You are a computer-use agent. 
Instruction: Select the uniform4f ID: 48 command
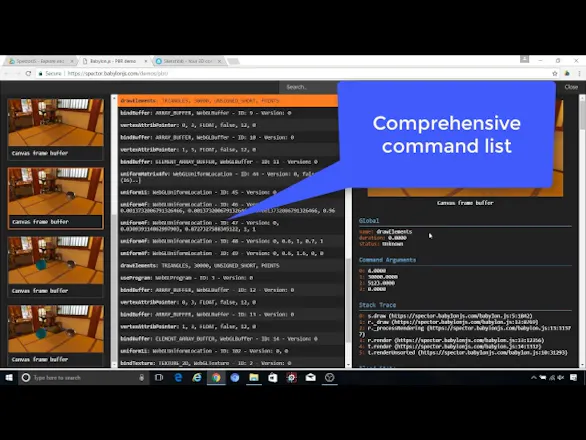tap(231, 241)
